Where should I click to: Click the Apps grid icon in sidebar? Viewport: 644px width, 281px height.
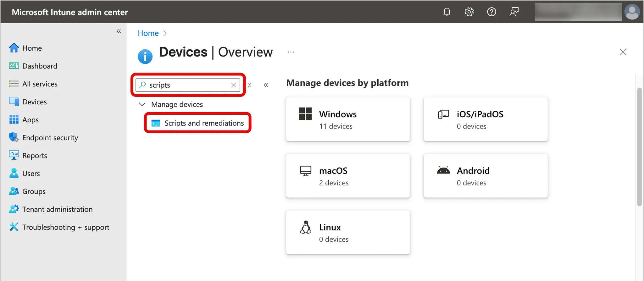tap(14, 119)
